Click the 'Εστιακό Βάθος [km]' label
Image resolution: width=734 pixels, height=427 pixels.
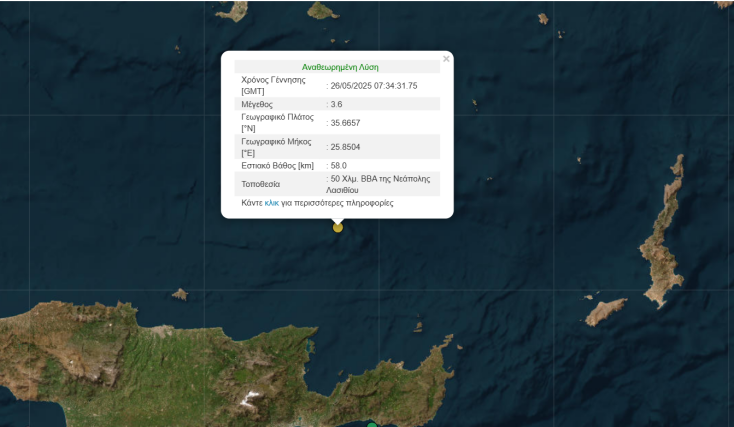click(x=278, y=166)
